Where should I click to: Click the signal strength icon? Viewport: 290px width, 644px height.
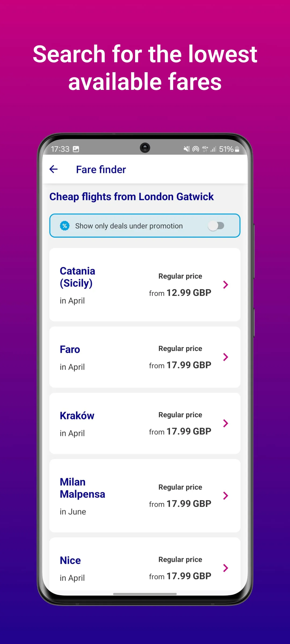(213, 149)
